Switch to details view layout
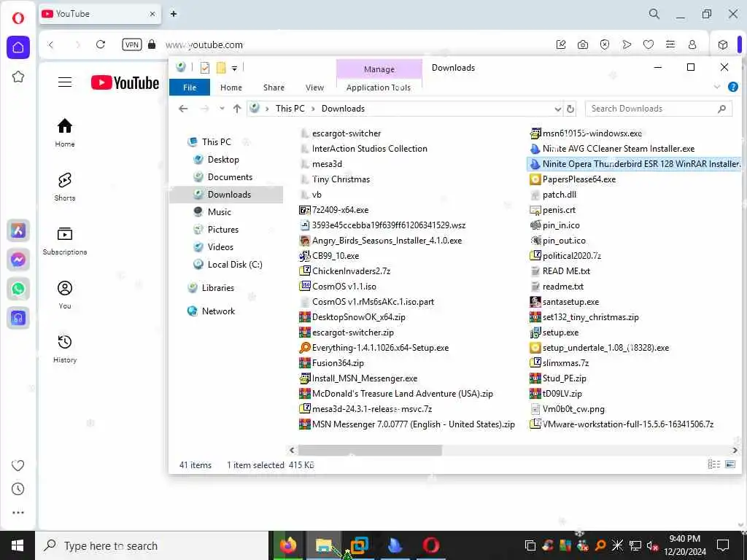This screenshot has width=747, height=560. tap(713, 464)
